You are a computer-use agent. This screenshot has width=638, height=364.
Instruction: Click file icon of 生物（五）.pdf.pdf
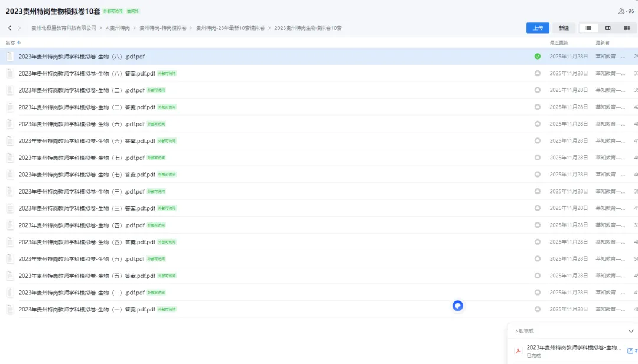coord(10,259)
